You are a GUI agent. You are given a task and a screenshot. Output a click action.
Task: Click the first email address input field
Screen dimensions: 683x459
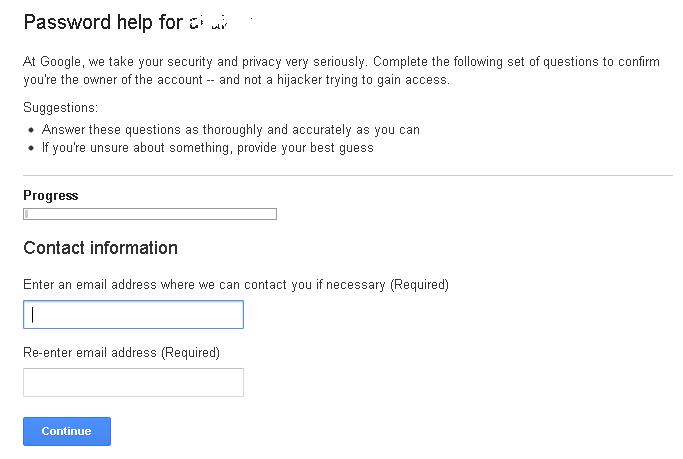[133, 315]
